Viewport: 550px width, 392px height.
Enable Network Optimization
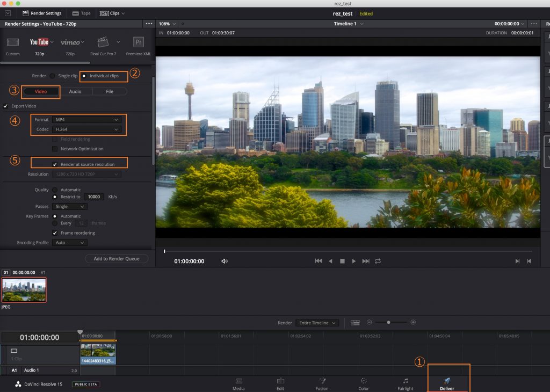55,149
